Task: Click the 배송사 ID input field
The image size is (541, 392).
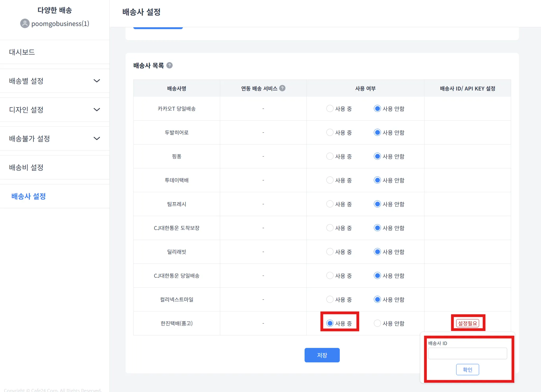Action: [x=467, y=353]
